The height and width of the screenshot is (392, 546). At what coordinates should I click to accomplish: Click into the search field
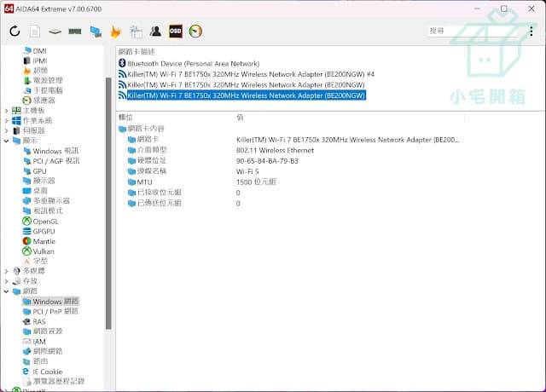tap(473, 31)
